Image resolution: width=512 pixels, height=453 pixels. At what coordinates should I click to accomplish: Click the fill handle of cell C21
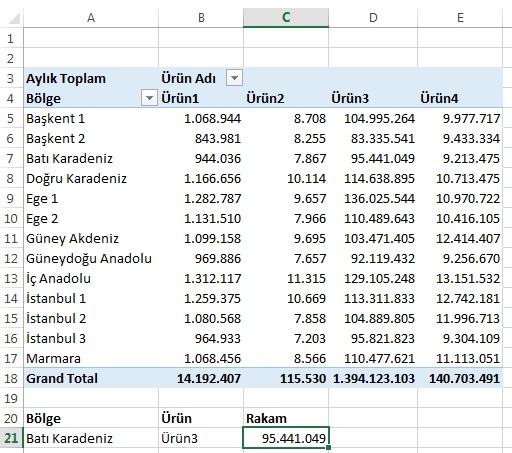[329, 448]
